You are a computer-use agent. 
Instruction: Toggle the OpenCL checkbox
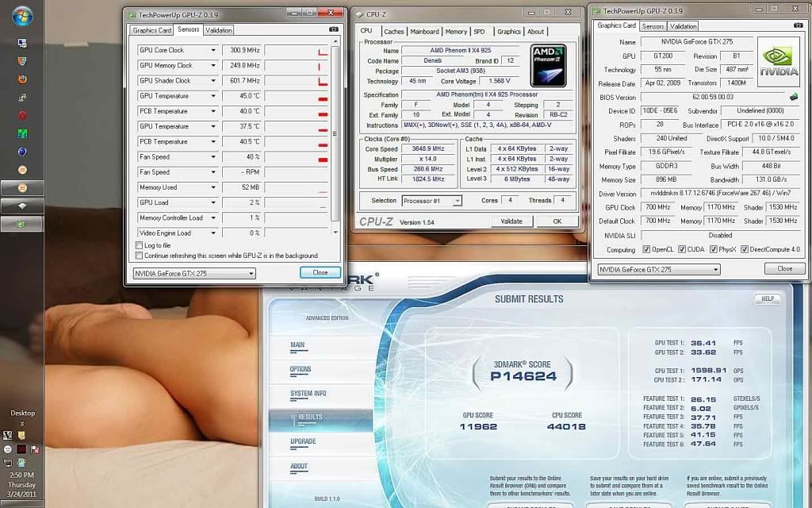[x=646, y=249]
